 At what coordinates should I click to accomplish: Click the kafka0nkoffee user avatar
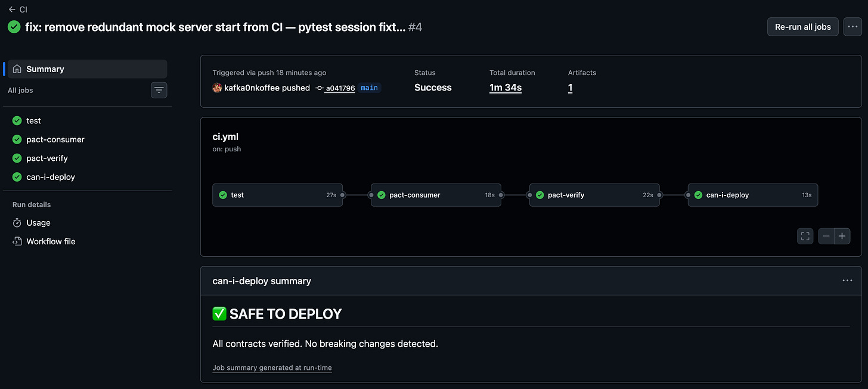click(217, 88)
